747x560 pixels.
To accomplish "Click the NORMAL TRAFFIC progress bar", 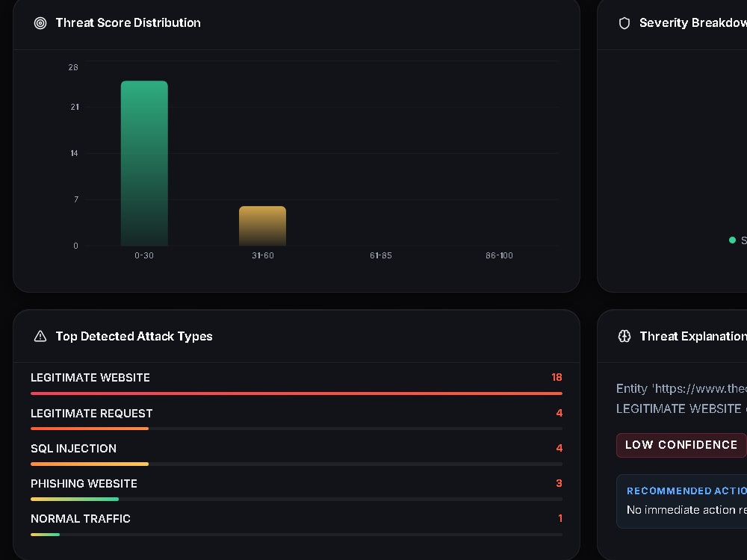I will [297, 535].
